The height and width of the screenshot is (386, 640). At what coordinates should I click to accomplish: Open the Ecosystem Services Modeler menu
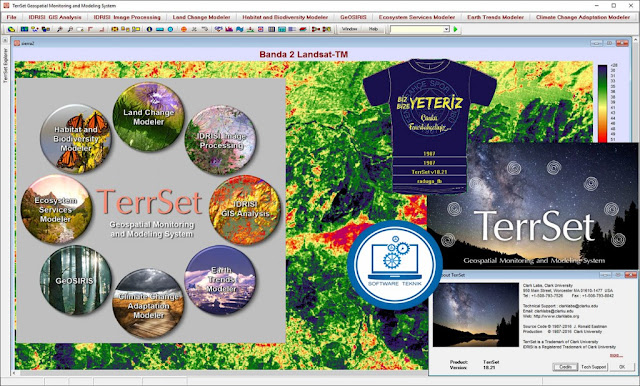tap(416, 18)
